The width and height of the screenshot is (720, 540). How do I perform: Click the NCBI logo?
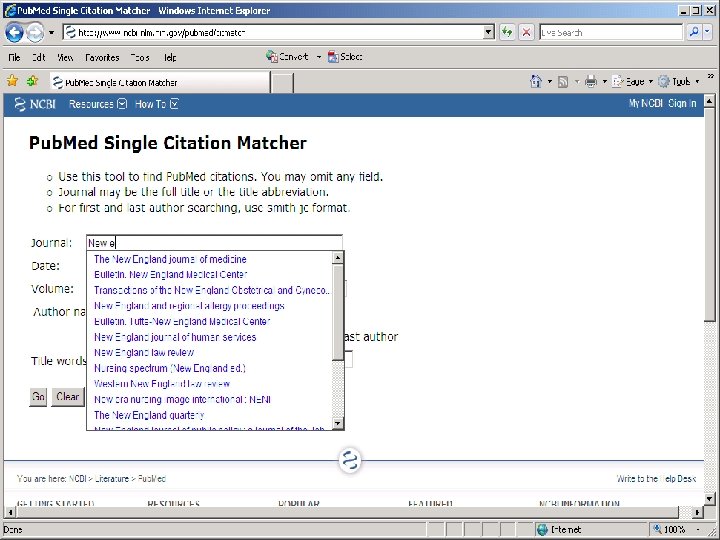click(35, 104)
